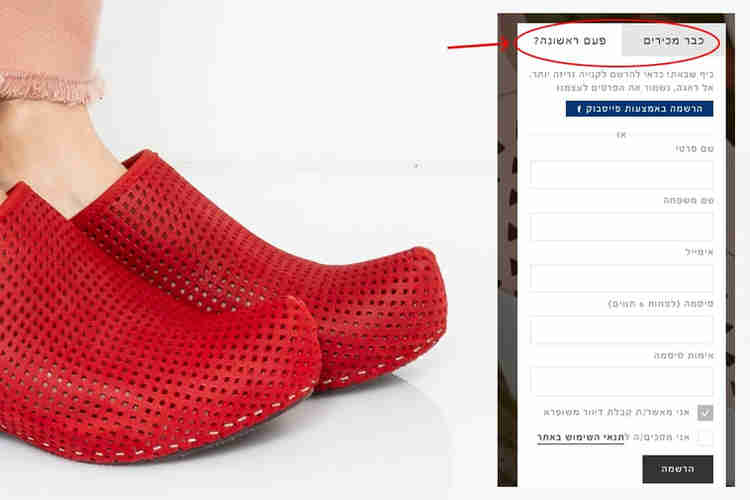Click the Facebook registration button
Image resolution: width=750 pixels, height=500 pixels.
coord(640,109)
